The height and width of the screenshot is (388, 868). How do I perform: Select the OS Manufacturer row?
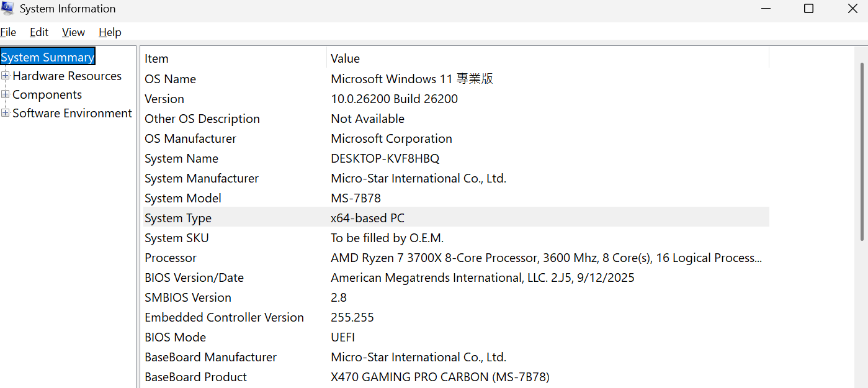click(x=455, y=138)
